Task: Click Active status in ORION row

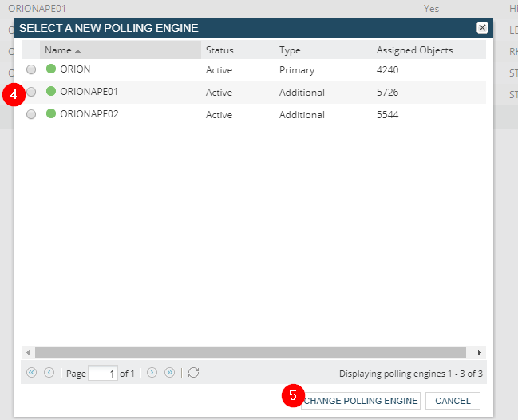Action: click(x=219, y=70)
